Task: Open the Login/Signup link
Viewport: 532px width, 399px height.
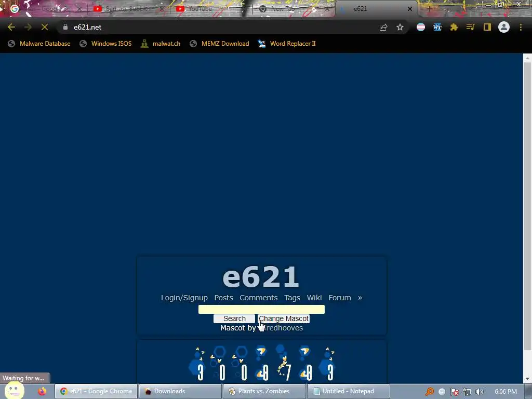Action: (184, 298)
